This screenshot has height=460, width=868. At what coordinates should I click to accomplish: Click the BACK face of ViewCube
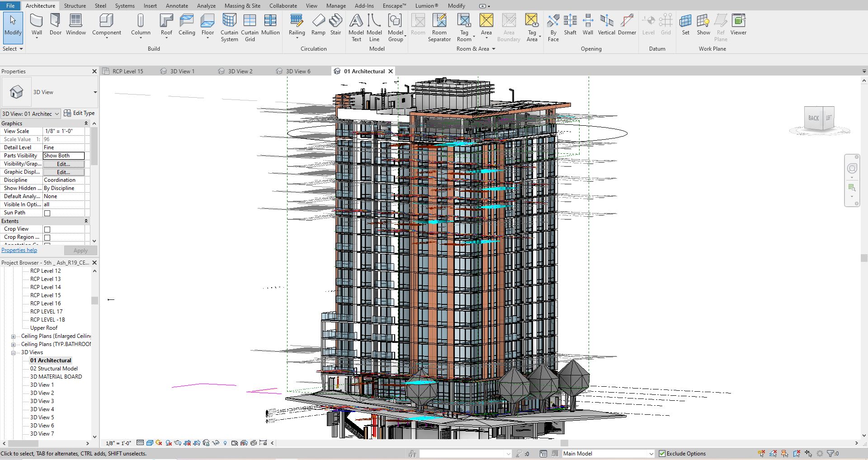tap(813, 118)
